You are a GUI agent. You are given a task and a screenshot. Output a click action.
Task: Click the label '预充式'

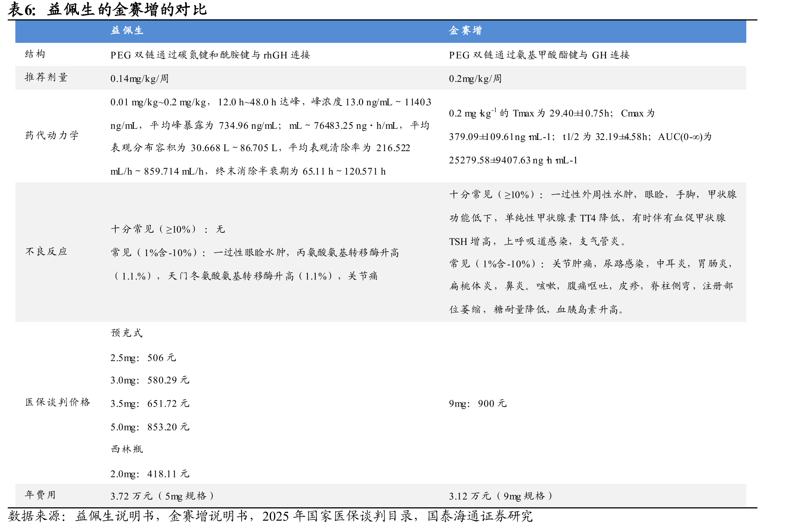[x=127, y=333]
